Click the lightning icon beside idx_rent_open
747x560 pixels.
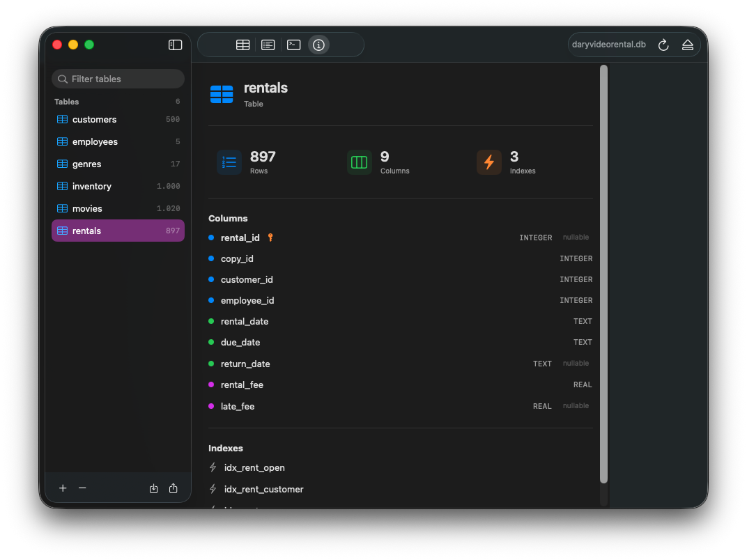tap(213, 467)
